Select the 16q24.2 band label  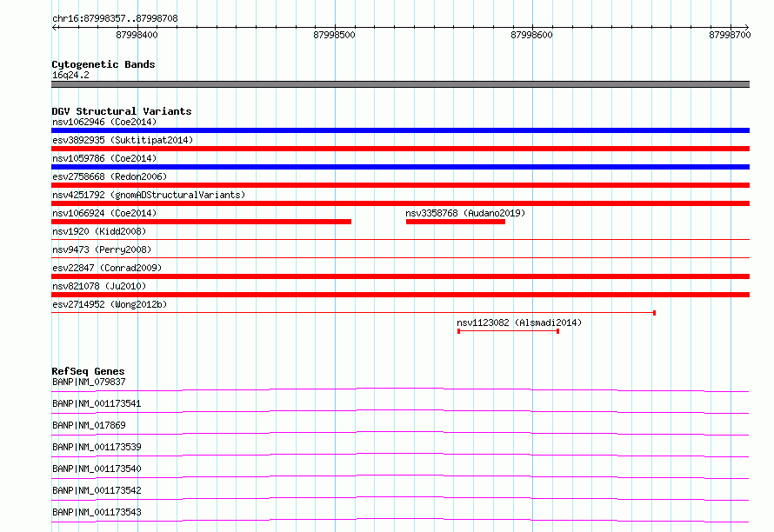pos(70,75)
